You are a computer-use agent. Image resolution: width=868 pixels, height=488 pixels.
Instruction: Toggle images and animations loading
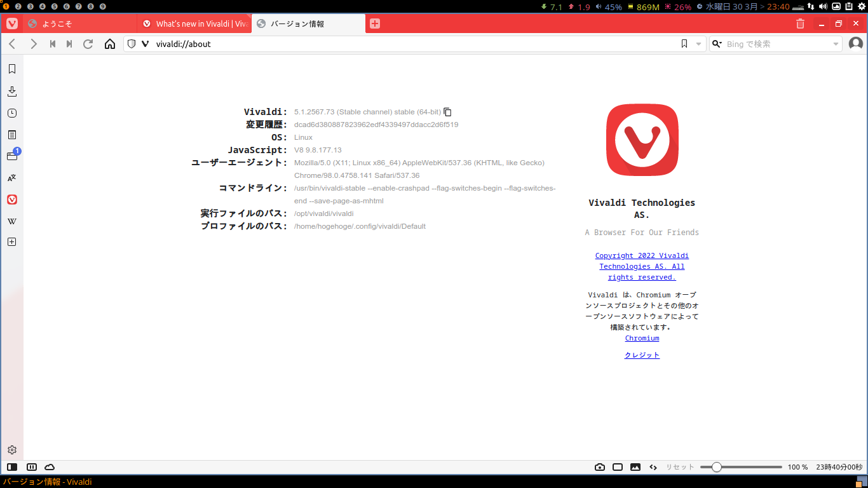(635, 467)
